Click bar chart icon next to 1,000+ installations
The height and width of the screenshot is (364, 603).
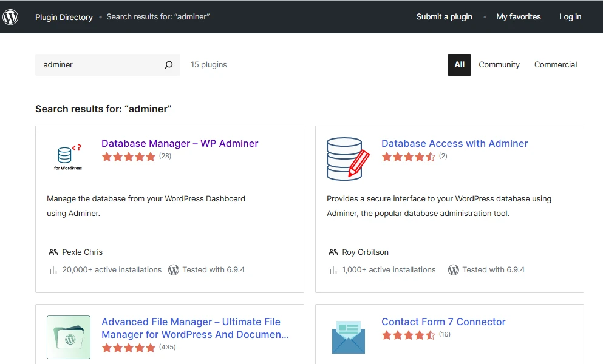click(333, 270)
